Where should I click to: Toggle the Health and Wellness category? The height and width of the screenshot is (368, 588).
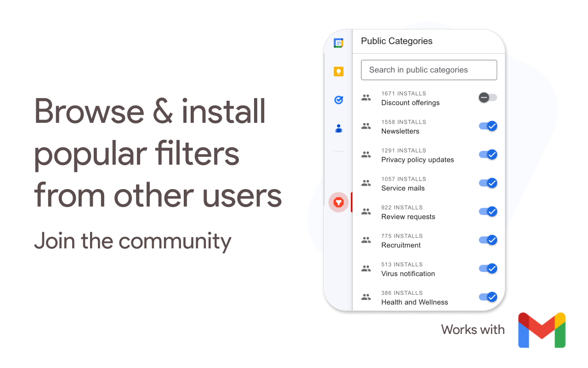pyautogui.click(x=488, y=297)
